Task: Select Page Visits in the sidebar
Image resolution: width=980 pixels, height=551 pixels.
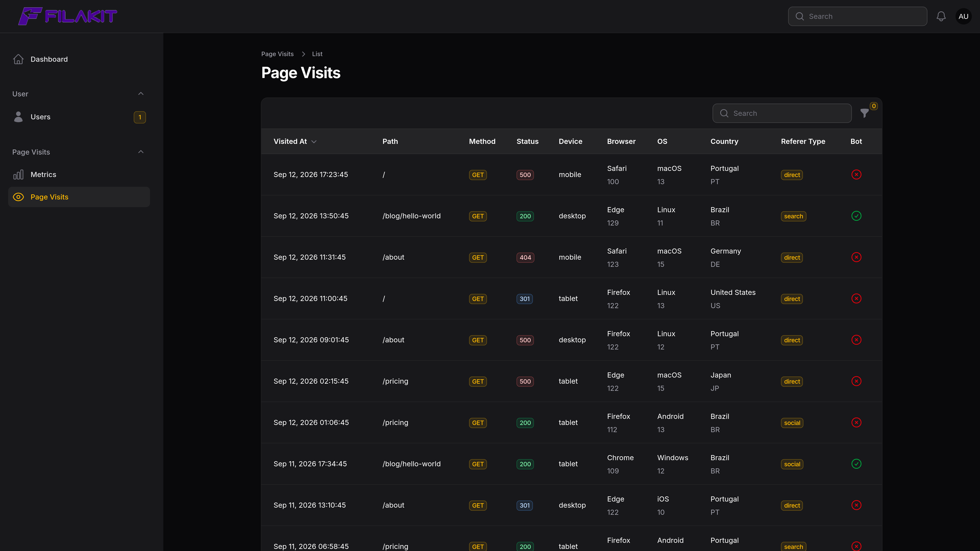Action: tap(79, 197)
